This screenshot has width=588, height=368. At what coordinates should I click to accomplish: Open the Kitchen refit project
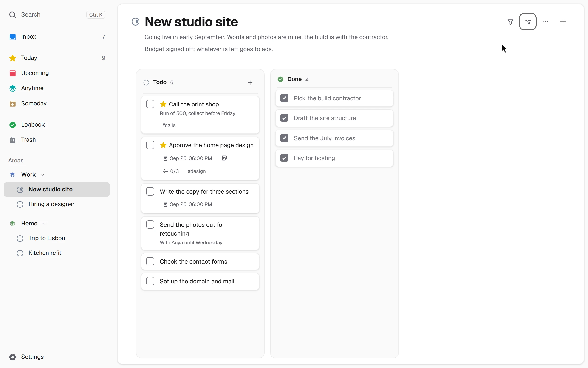[57, 253]
